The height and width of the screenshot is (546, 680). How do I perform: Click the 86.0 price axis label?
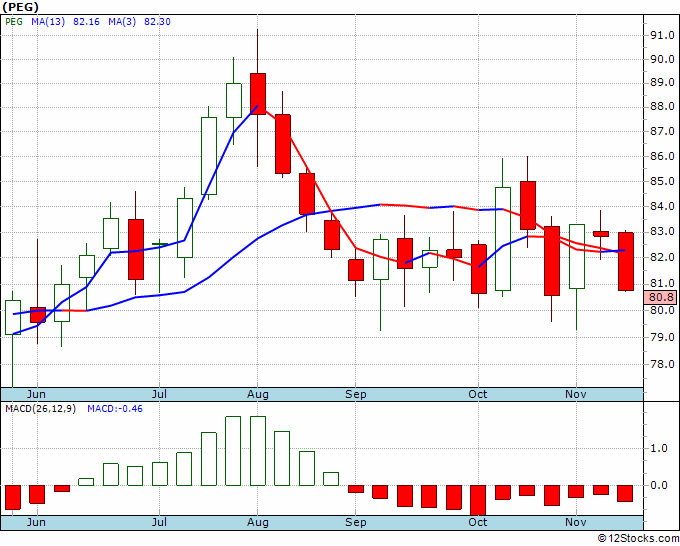[x=662, y=156]
